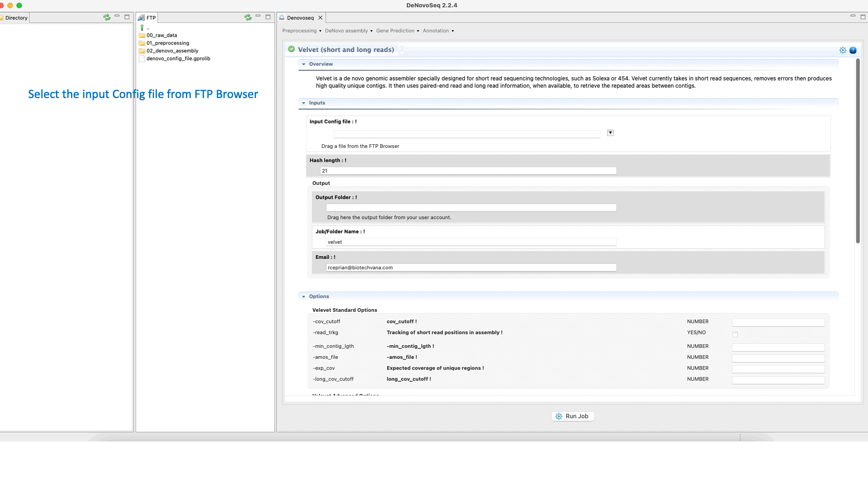Click the Run Job button
The width and height of the screenshot is (868, 488).
[572, 416]
